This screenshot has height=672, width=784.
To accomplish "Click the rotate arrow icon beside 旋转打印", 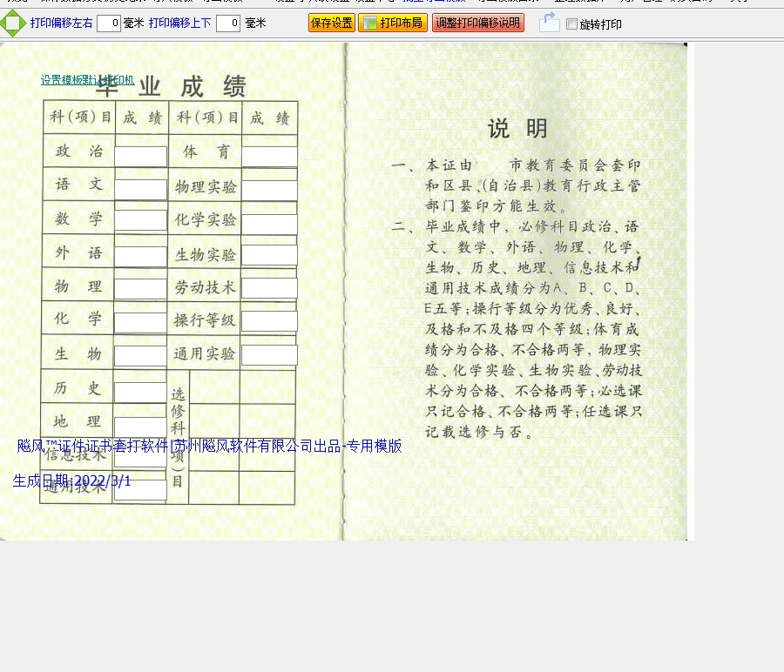I will [x=549, y=24].
